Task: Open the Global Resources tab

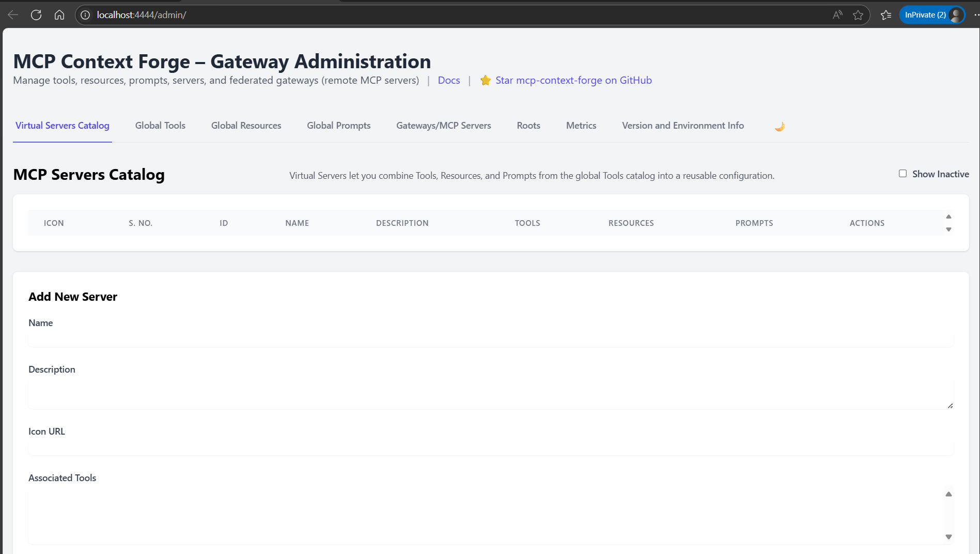Action: pos(246,126)
